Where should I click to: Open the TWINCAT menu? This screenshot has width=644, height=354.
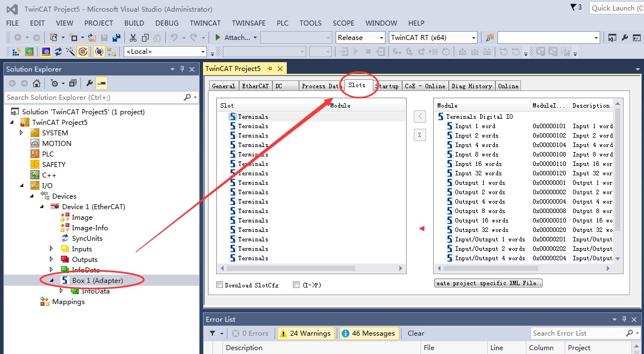tap(205, 23)
